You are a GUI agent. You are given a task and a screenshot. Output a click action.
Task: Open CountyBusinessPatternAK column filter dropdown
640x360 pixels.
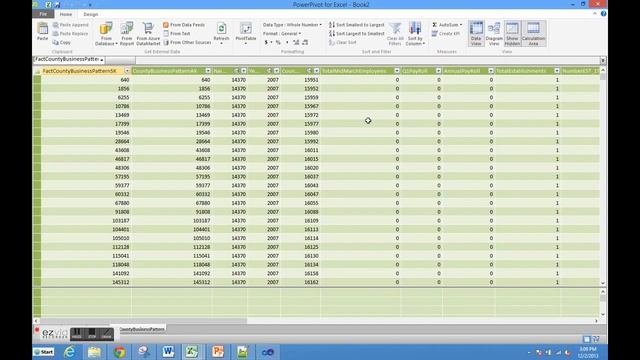[208, 71]
